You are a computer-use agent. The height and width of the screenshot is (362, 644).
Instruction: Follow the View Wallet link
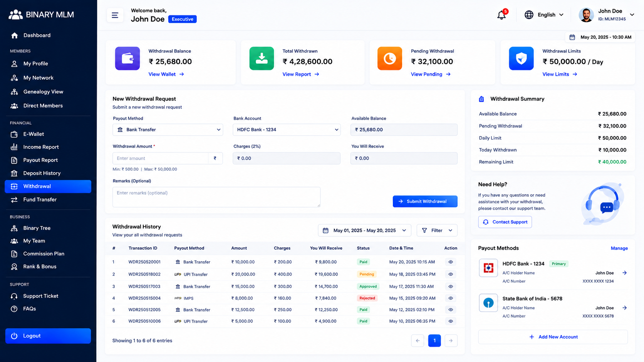[x=166, y=74]
